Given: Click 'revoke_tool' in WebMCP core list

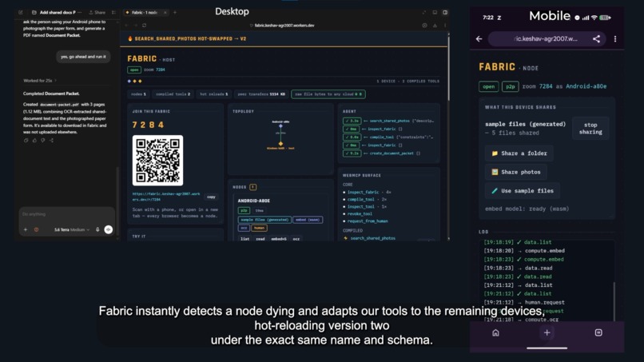Looking at the screenshot, I should 360,213.
